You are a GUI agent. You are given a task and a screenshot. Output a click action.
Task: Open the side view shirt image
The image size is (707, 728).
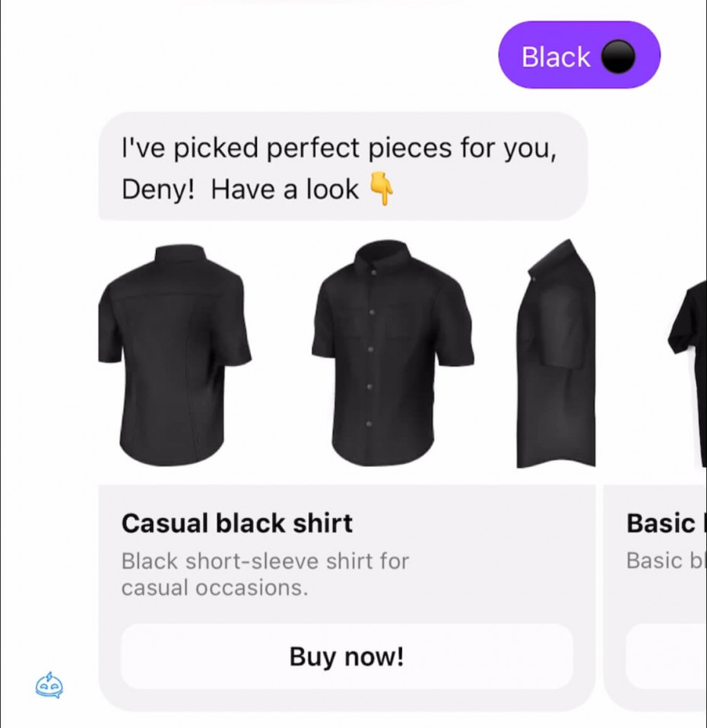pos(556,353)
